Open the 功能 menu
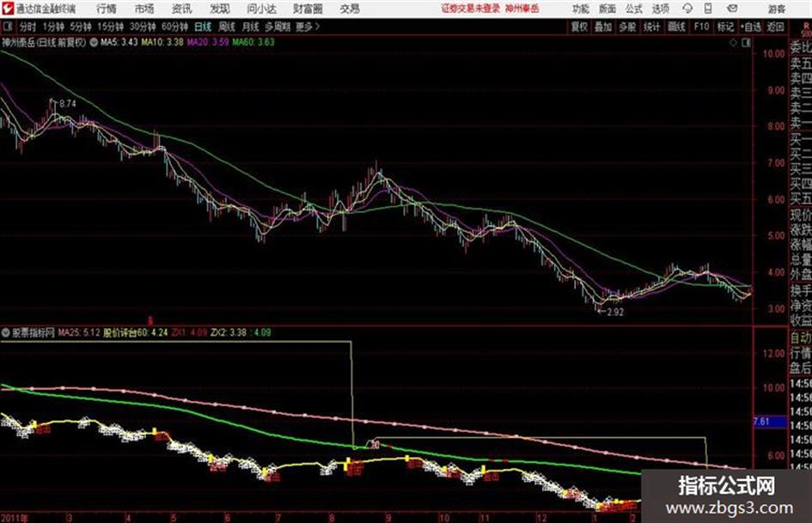812x523 pixels. click(x=581, y=9)
